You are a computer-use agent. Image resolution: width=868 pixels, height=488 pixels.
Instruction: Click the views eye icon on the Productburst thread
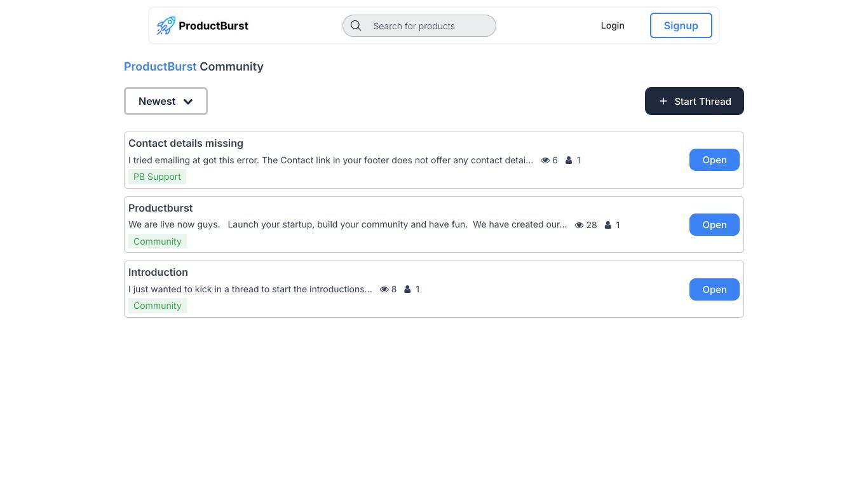[x=579, y=225]
